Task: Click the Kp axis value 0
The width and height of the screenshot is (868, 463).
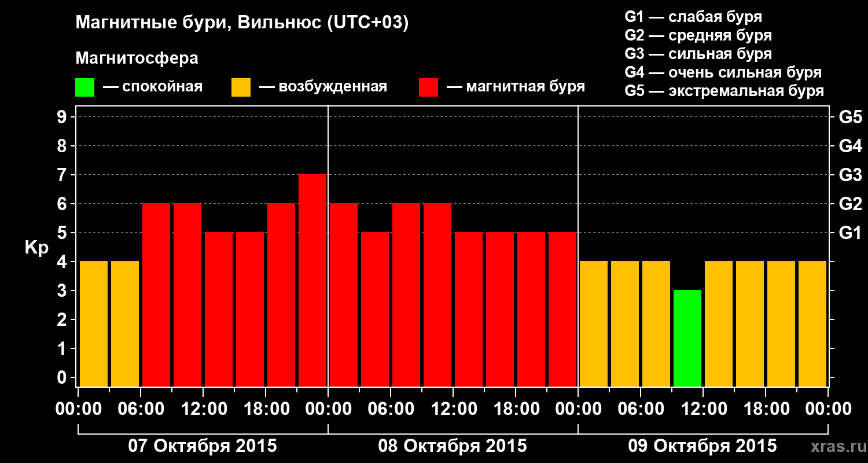Action: [63, 377]
